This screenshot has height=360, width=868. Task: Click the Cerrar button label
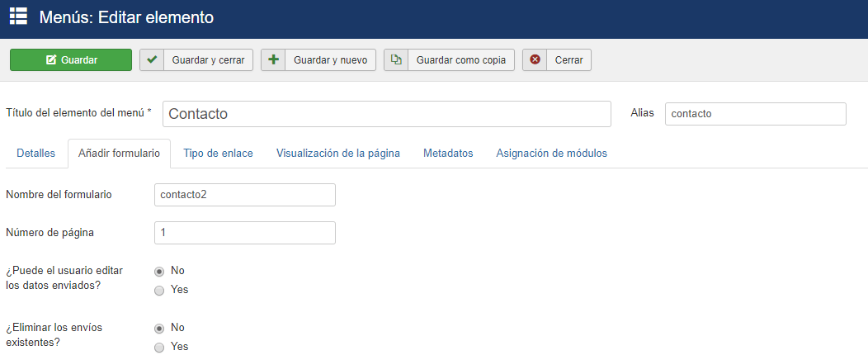(x=569, y=59)
